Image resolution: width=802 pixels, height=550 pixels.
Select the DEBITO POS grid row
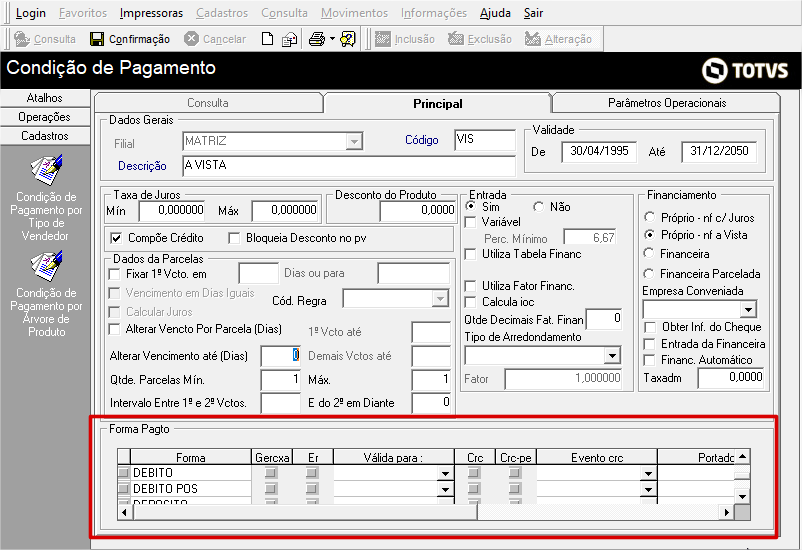coord(123,489)
